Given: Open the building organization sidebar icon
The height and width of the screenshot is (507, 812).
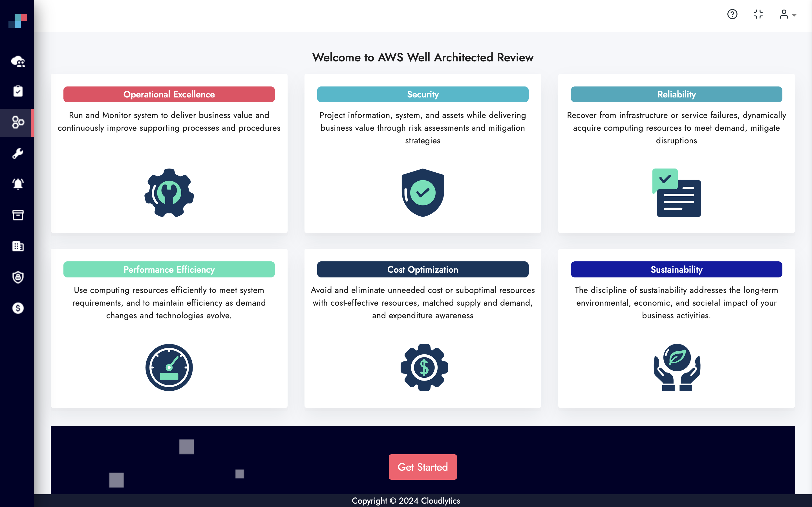Looking at the screenshot, I should 18,246.
